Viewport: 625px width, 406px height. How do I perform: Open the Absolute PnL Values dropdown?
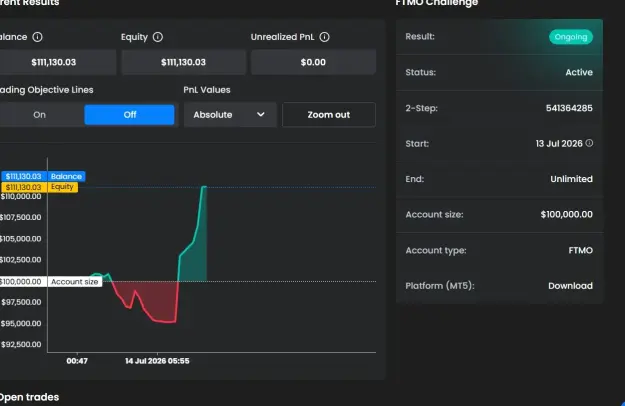pyautogui.click(x=230, y=115)
